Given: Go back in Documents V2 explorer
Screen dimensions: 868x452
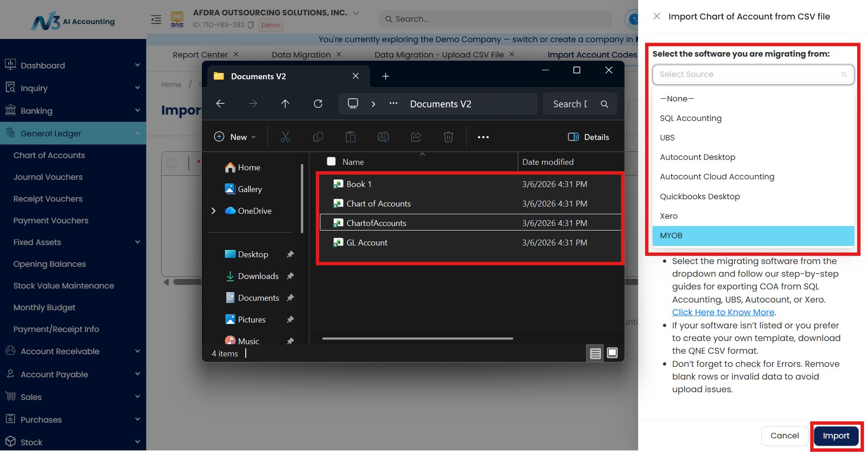Looking at the screenshot, I should (220, 104).
